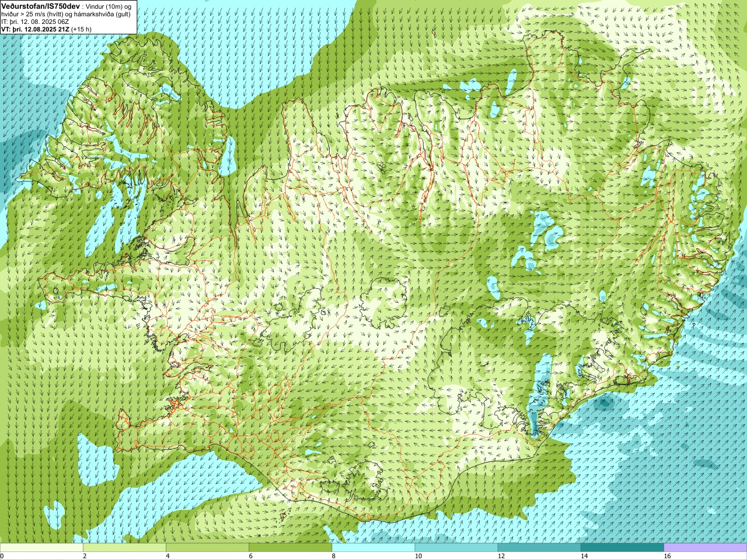
Task: Click the 2–4 m/s light green legend swatch
Action: tap(124, 548)
